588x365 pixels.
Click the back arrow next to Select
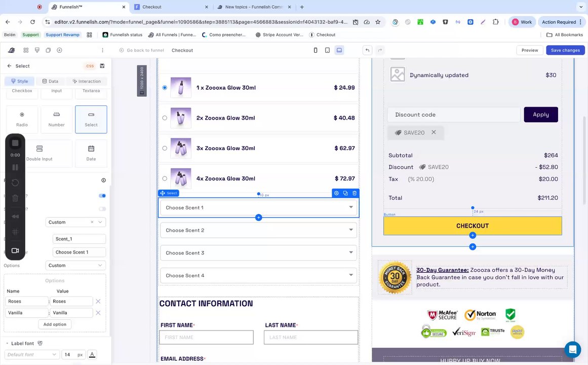pyautogui.click(x=10, y=66)
